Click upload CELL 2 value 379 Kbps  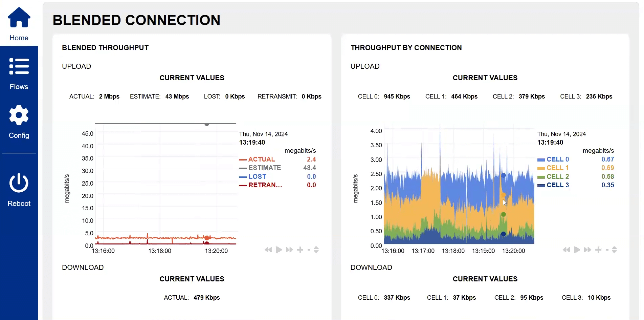(x=532, y=97)
